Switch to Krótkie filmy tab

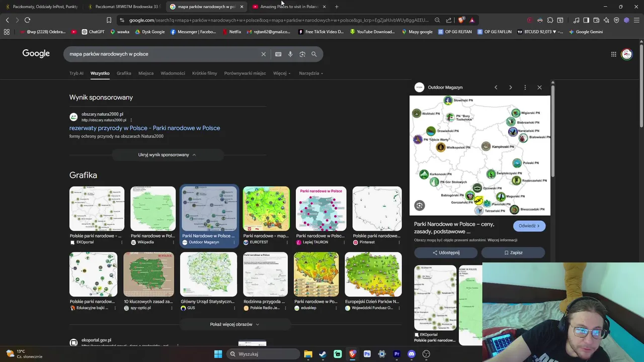205,73
